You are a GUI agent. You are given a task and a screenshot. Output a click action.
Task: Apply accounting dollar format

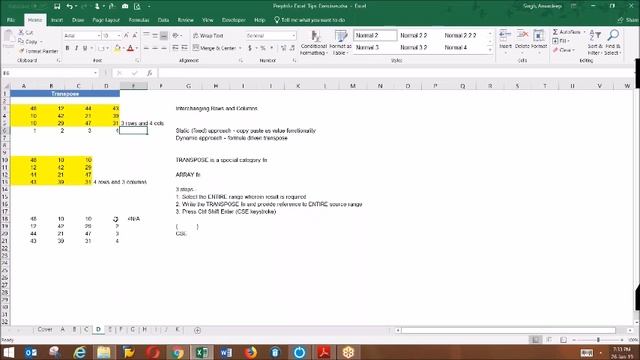(x=250, y=48)
